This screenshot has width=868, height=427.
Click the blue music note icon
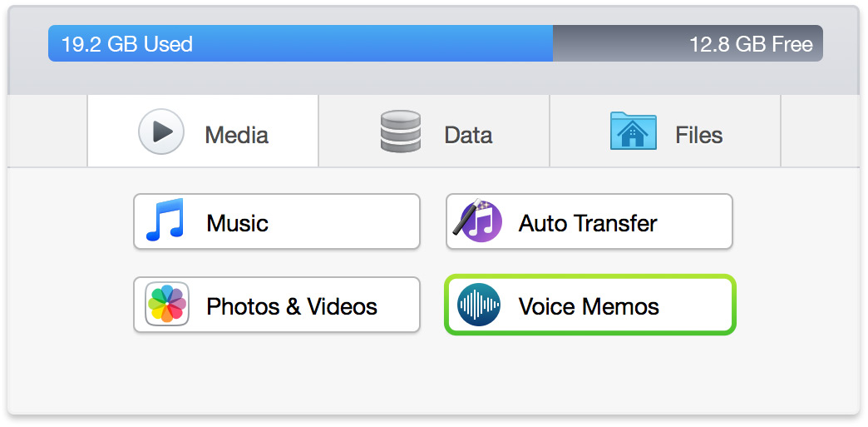coord(164,221)
